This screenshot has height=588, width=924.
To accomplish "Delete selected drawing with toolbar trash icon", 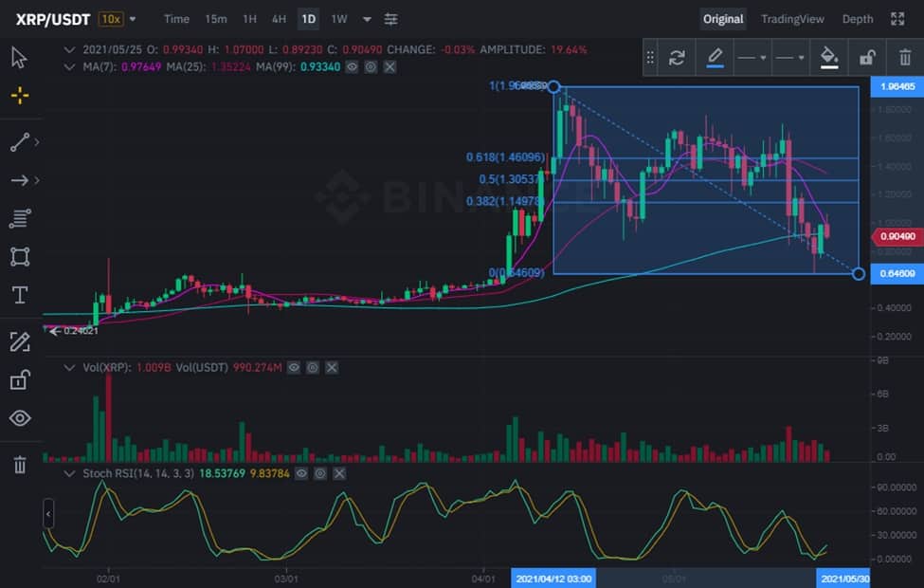I will 904,57.
